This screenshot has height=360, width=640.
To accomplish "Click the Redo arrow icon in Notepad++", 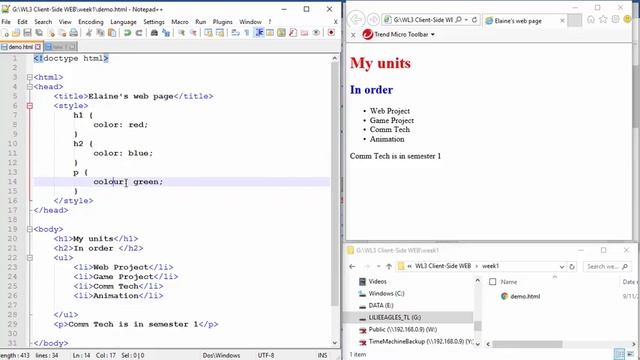I will 139,33.
